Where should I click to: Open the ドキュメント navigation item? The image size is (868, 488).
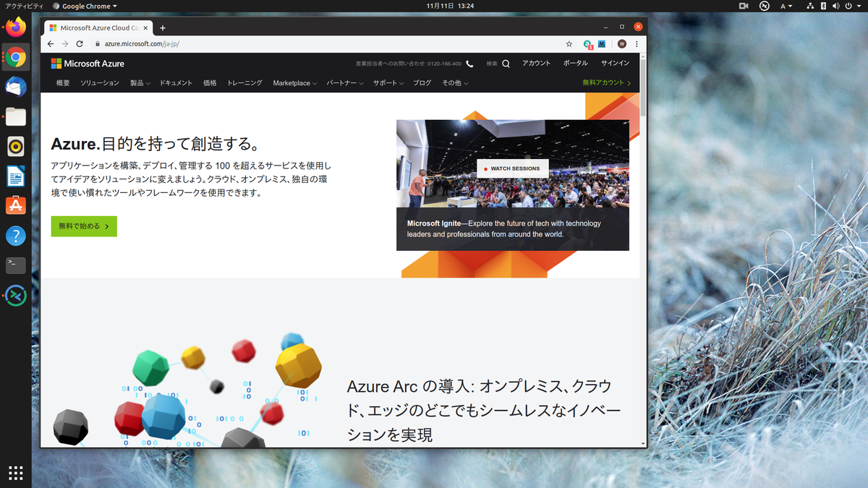[176, 82]
